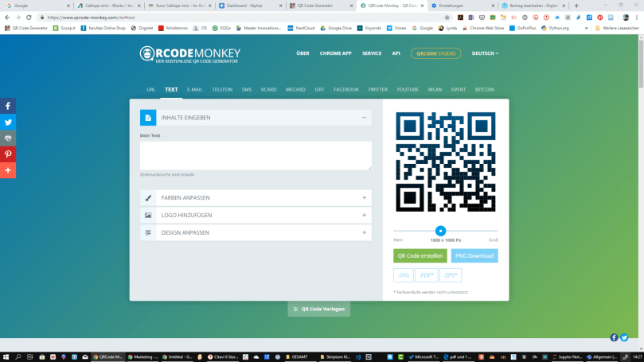Click the QR code size slider handle
This screenshot has width=644, height=362.
pos(440,231)
